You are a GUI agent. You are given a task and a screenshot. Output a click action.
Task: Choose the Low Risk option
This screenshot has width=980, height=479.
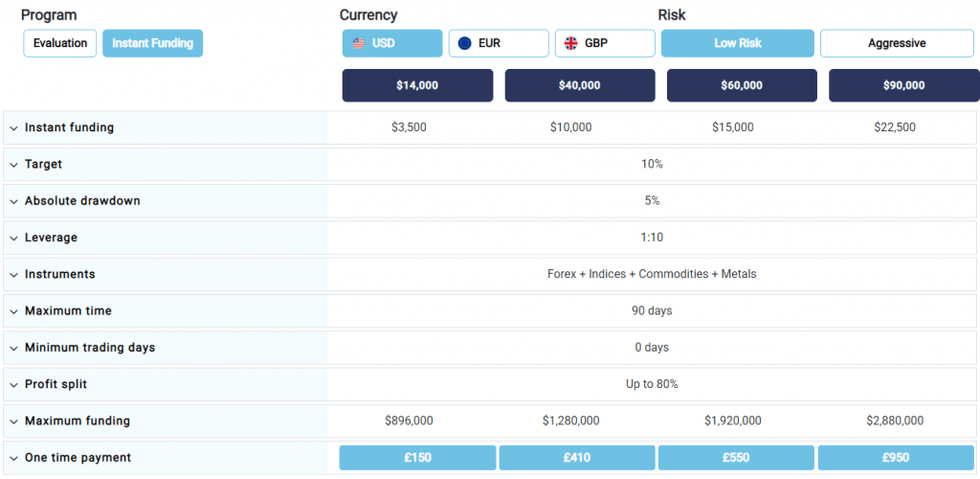point(738,44)
